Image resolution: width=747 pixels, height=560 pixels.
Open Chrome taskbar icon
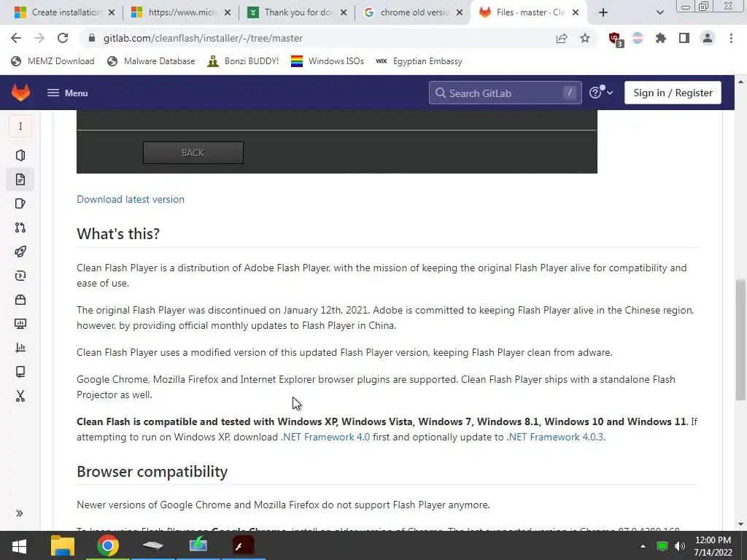tap(108, 545)
